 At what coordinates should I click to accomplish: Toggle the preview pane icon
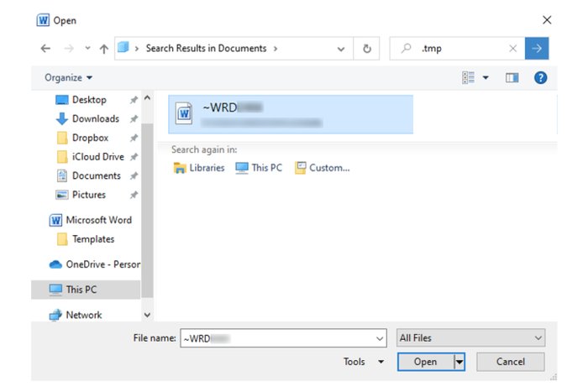click(512, 77)
